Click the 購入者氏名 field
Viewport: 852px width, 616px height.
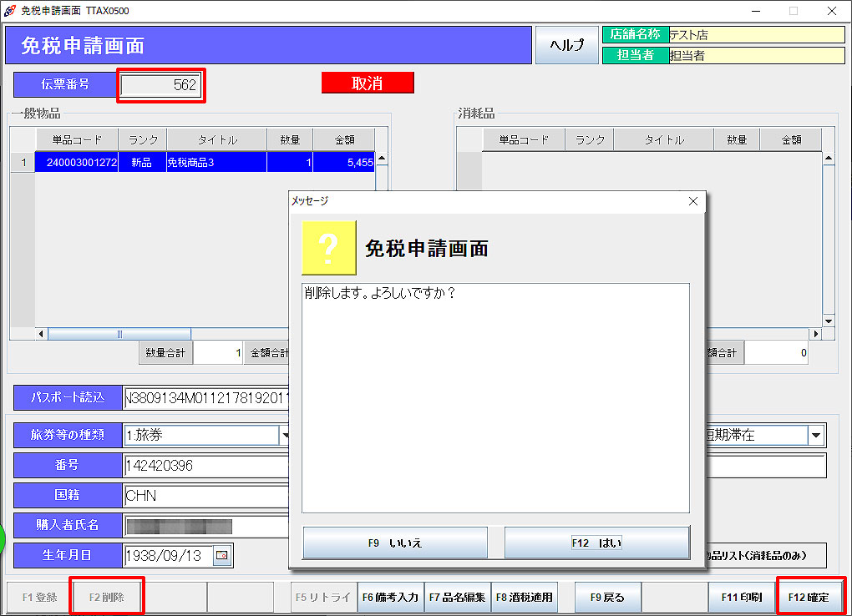pyautogui.click(x=206, y=525)
